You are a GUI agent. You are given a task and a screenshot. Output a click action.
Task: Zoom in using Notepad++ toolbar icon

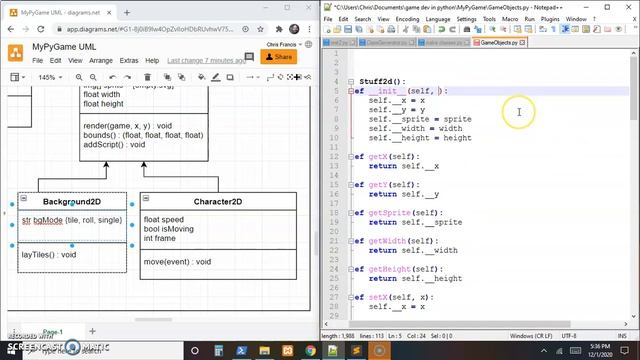click(492, 29)
